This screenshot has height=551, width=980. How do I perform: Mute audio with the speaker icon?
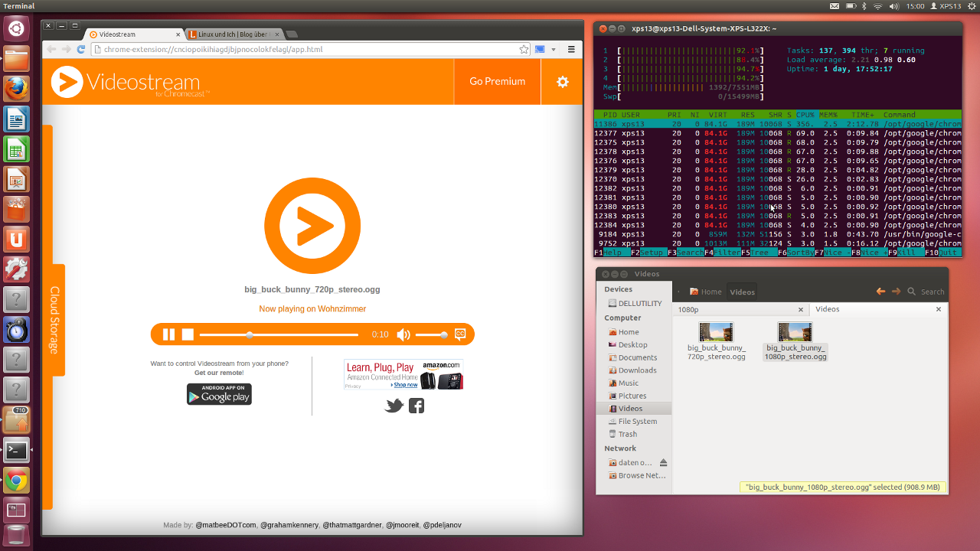click(x=403, y=334)
